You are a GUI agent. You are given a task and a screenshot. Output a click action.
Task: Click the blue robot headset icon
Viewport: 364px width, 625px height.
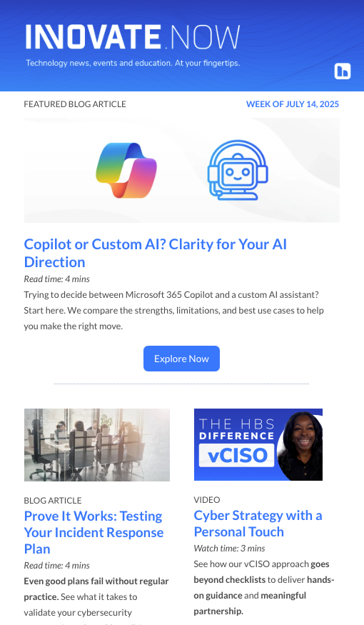238,170
